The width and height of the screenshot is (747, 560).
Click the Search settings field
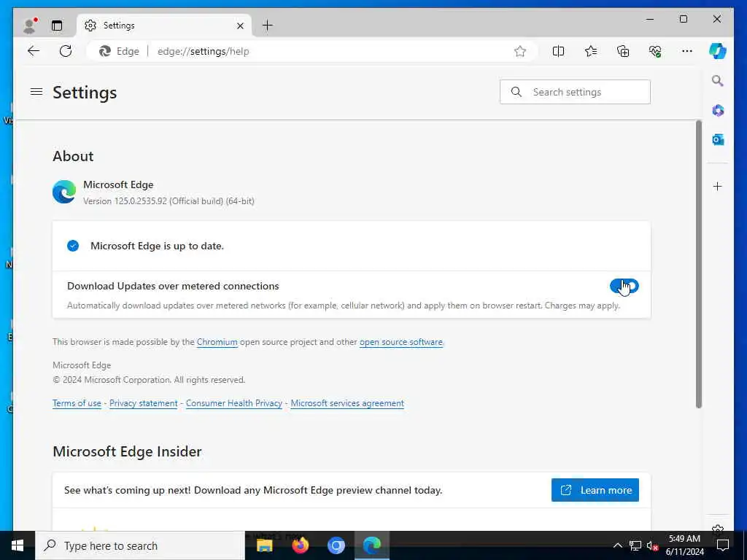pyautogui.click(x=575, y=92)
